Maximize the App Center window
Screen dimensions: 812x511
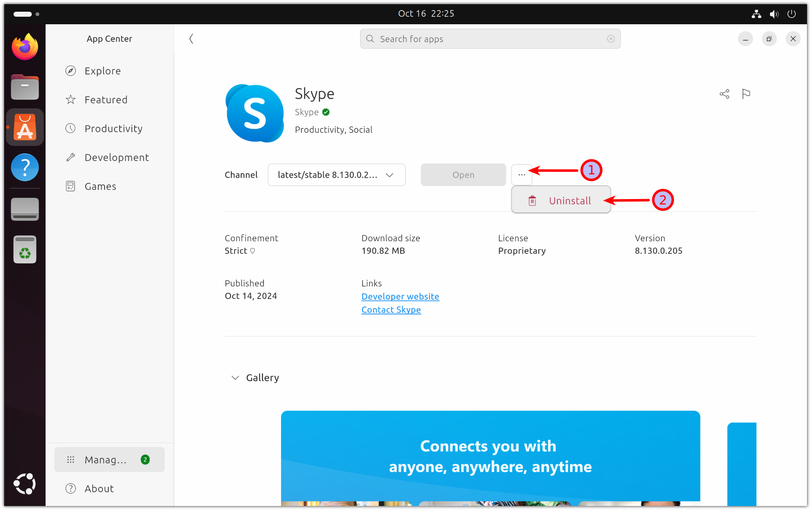point(769,39)
